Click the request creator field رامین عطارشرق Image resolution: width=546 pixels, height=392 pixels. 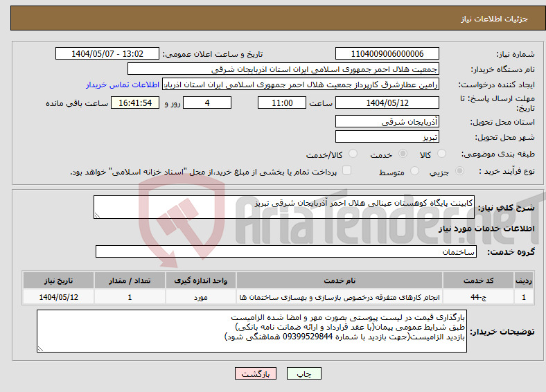pos(301,84)
